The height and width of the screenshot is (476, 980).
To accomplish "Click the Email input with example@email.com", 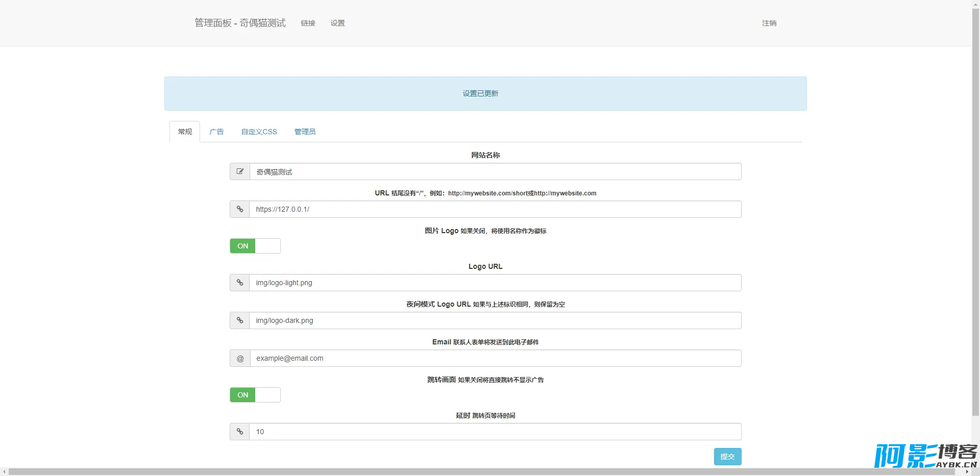I will point(496,359).
